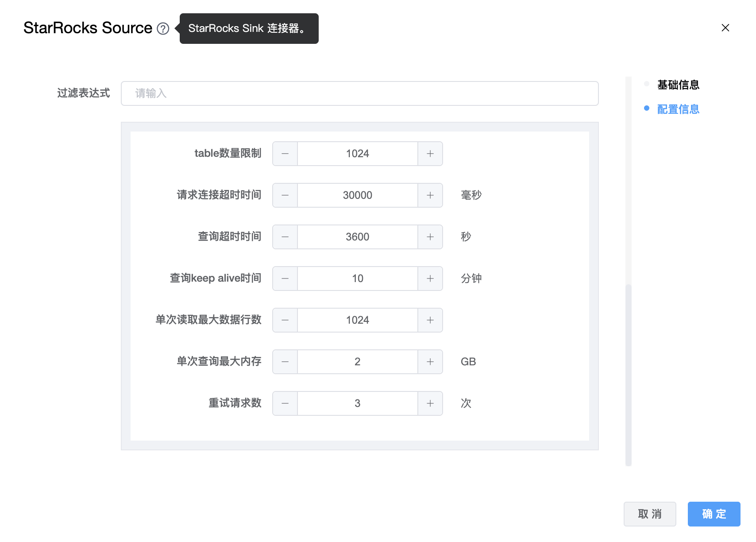Jump to 基础信息 section

click(678, 85)
